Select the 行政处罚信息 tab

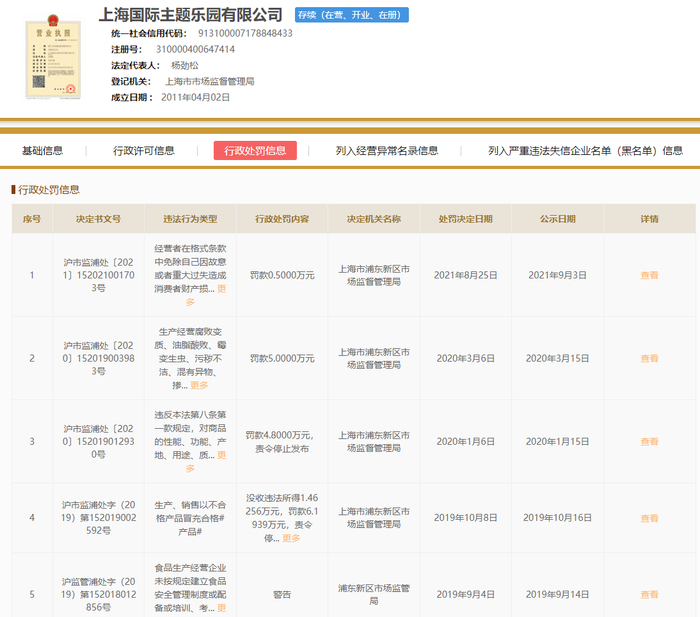click(255, 151)
